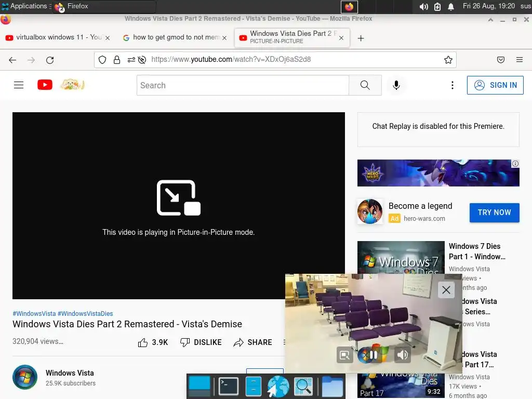This screenshot has width=532, height=399.
Task: Click the Windows 7 Dies thumbnail
Action: 401,257
